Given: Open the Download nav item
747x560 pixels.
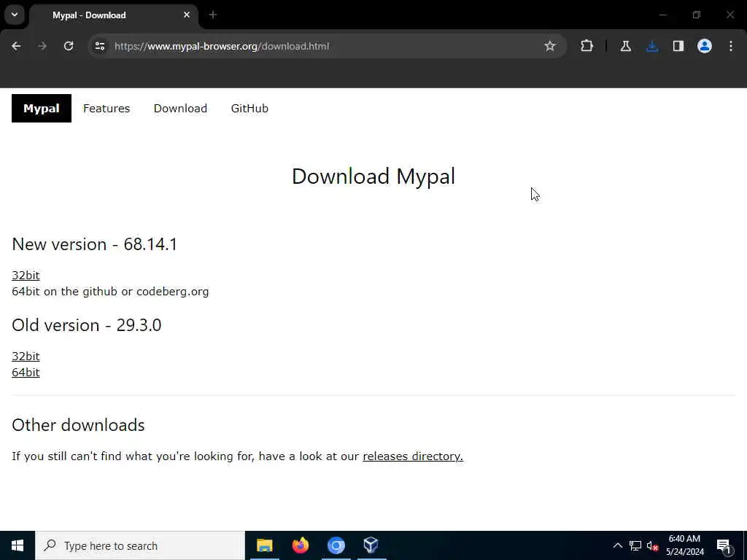Looking at the screenshot, I should 180,108.
